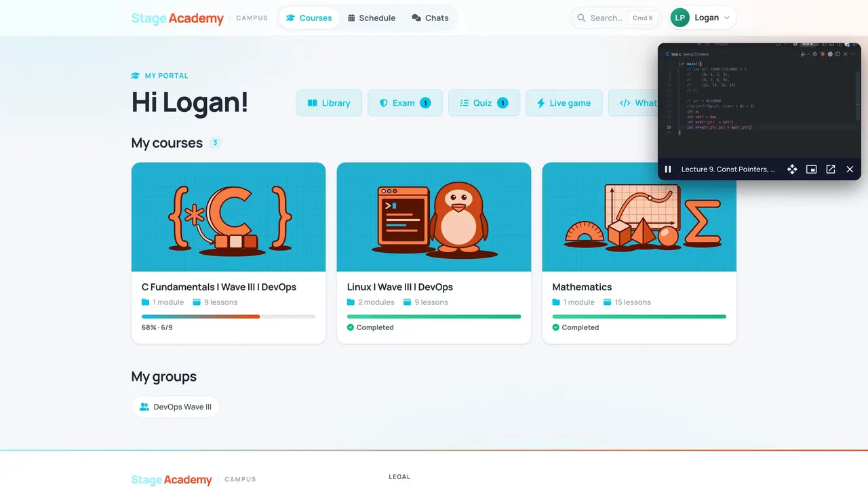Click the Linux course completed progress bar
The height and width of the screenshot is (488, 868).
click(x=434, y=317)
